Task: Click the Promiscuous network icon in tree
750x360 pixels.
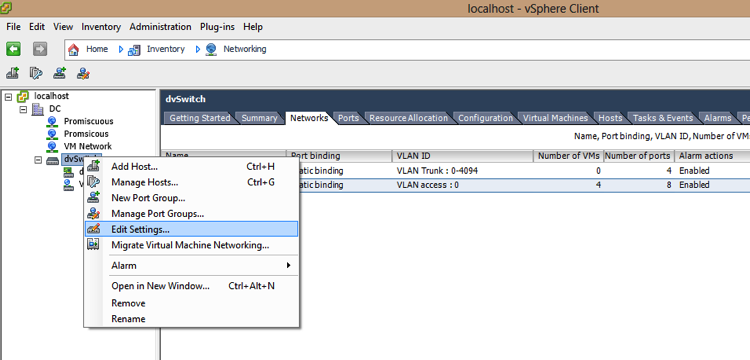Action: (x=52, y=121)
